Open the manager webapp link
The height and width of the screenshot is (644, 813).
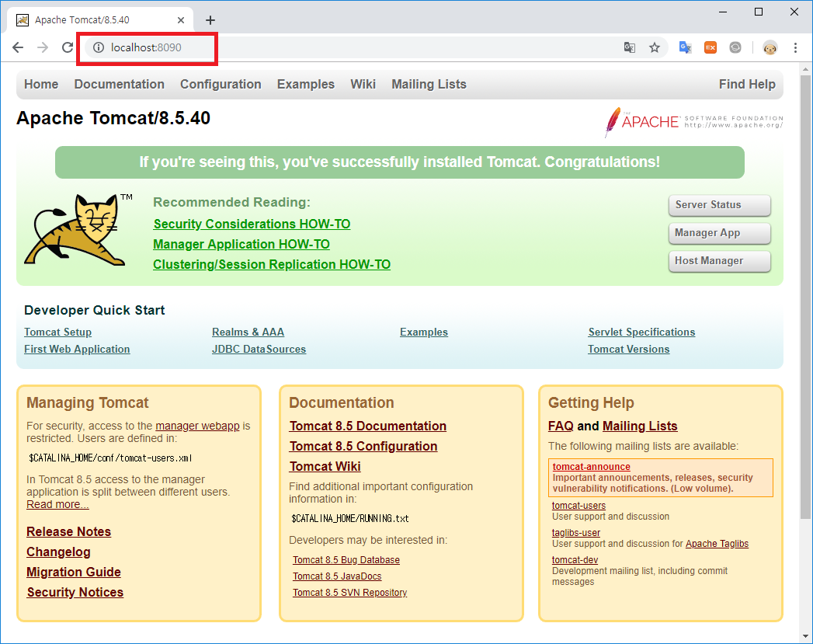tap(197, 426)
